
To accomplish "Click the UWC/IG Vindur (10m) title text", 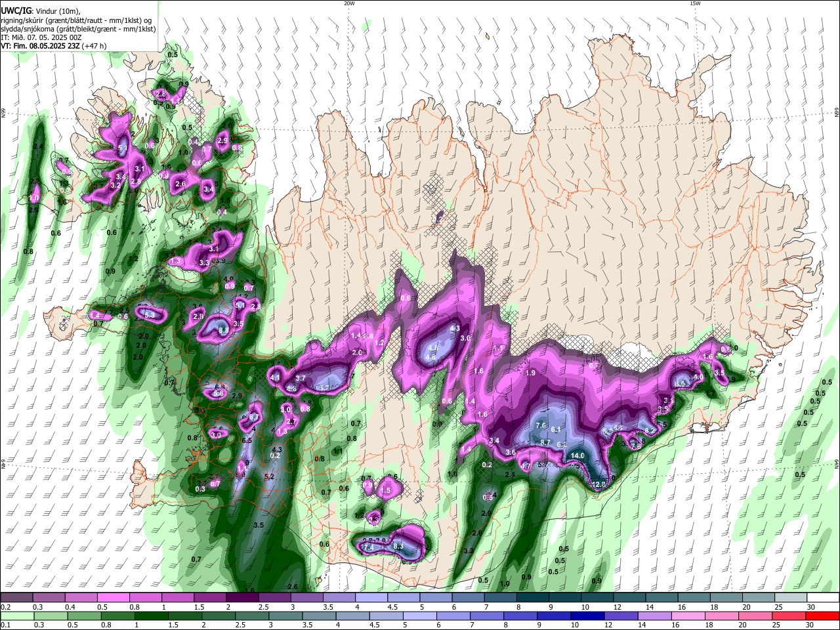I will [41, 10].
